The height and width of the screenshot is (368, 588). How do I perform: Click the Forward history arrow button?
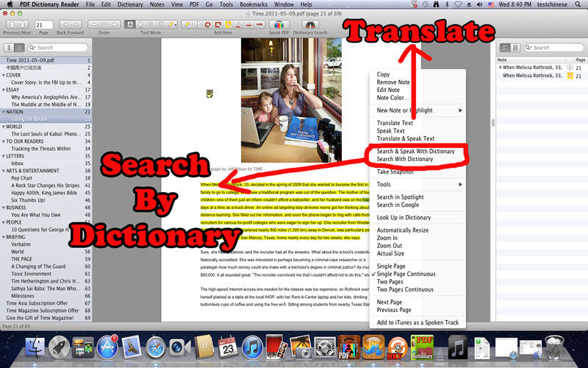point(76,25)
